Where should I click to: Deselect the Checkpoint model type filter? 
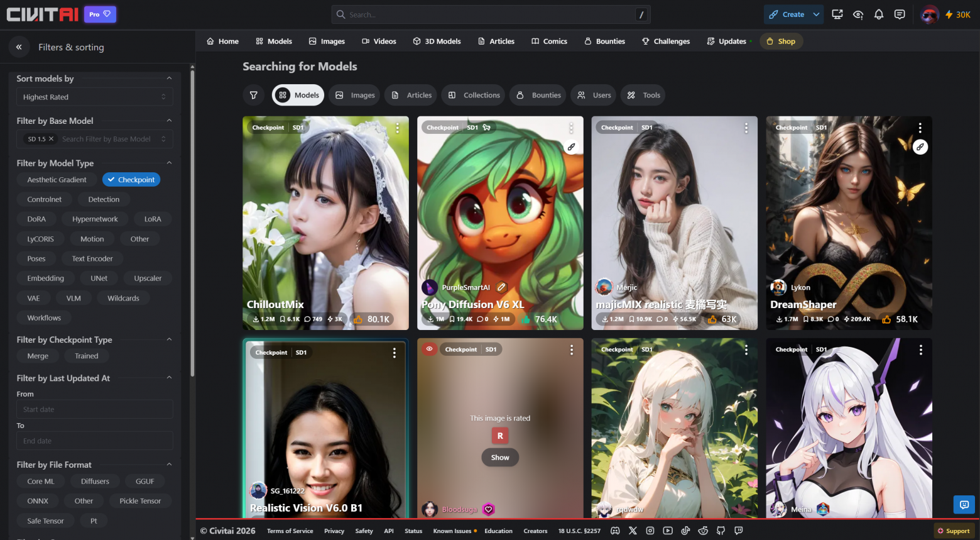click(x=131, y=180)
